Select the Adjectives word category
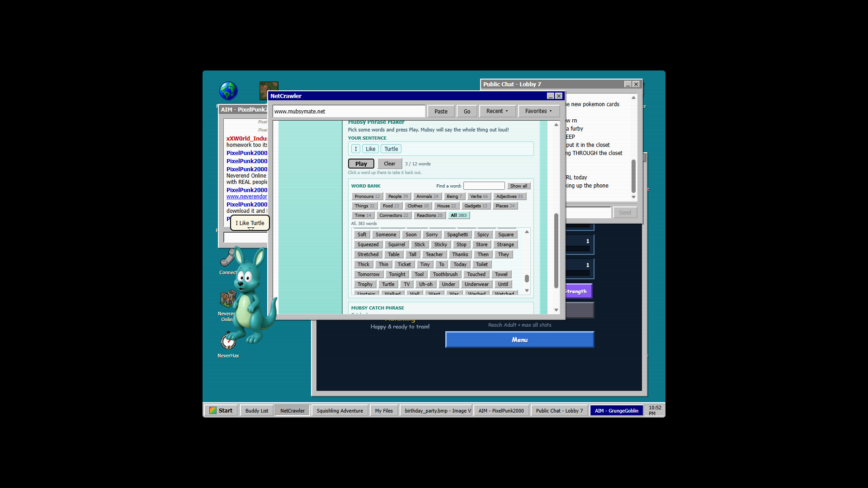This screenshot has height=488, width=868. click(x=509, y=196)
